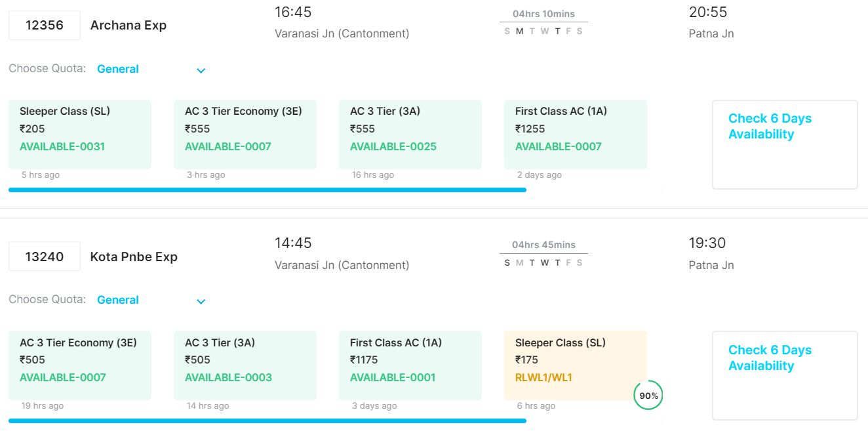This screenshot has height=433, width=868.
Task: Open Archana Exp train name
Action: (x=128, y=26)
